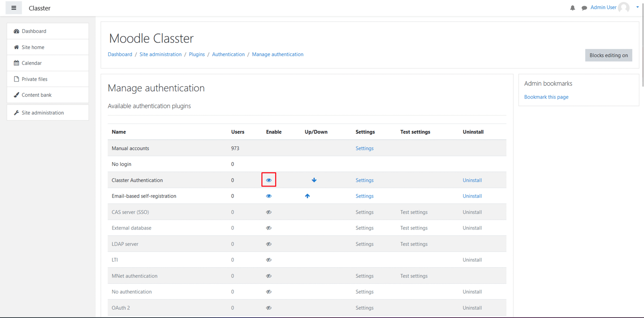
Task: Uninstall Classter Authentication plugin
Action: pos(472,180)
